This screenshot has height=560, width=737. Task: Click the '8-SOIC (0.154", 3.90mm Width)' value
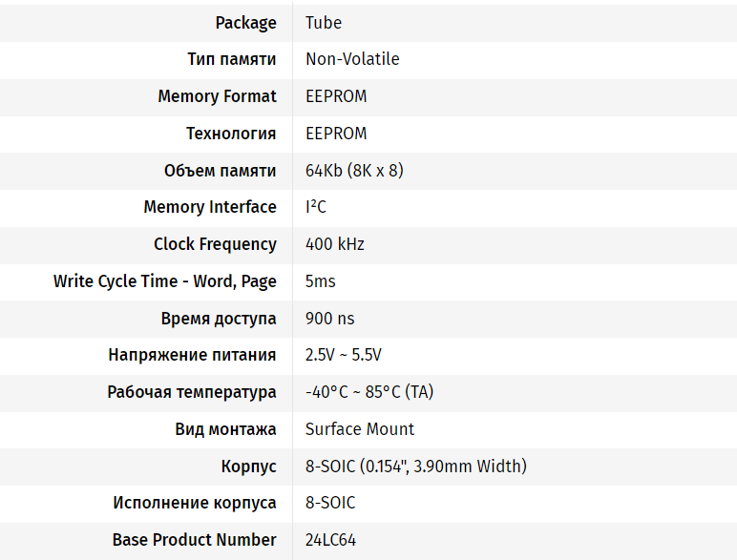[416, 467]
